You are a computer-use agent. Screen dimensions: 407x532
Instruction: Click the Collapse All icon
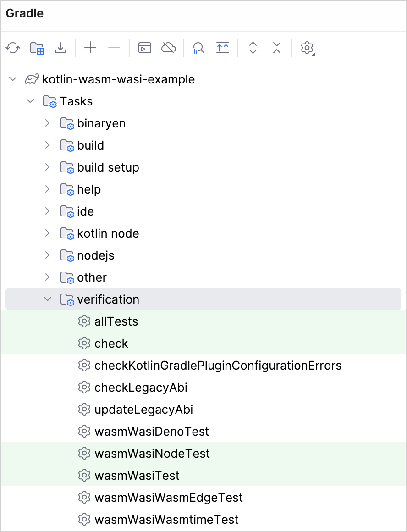click(277, 48)
